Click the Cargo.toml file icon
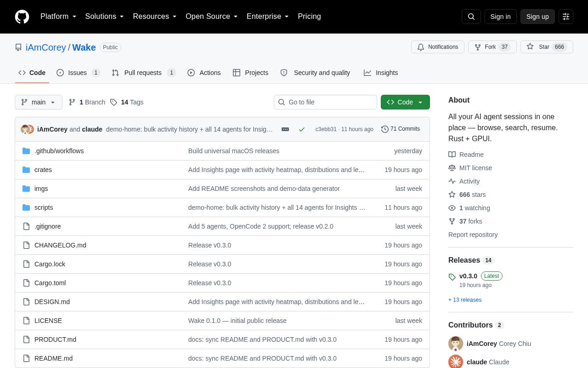The image size is (588, 368). click(x=26, y=283)
